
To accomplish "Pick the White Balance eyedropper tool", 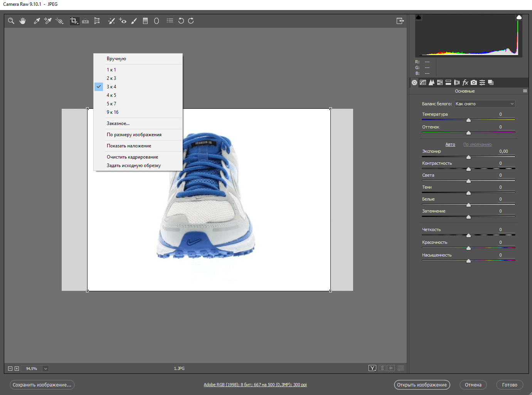I will pyautogui.click(x=37, y=21).
